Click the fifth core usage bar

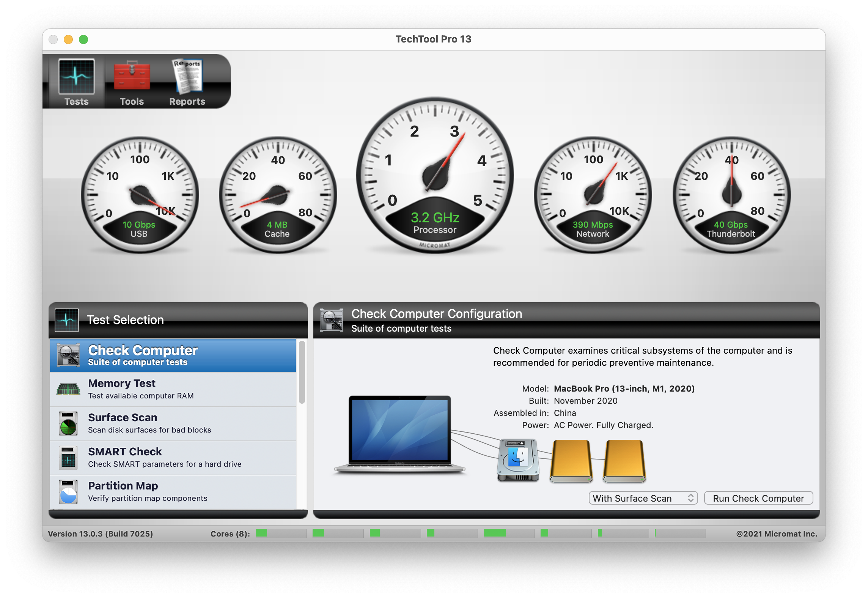(x=509, y=533)
